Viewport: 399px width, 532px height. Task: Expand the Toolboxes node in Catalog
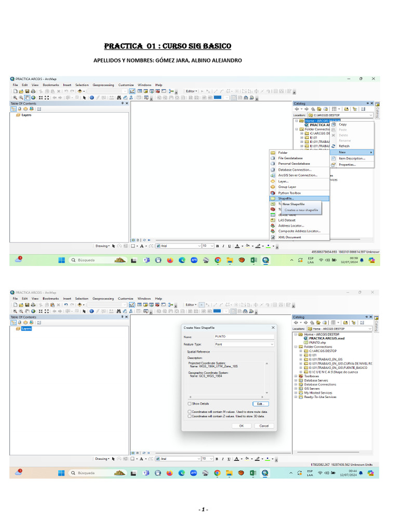click(296, 376)
